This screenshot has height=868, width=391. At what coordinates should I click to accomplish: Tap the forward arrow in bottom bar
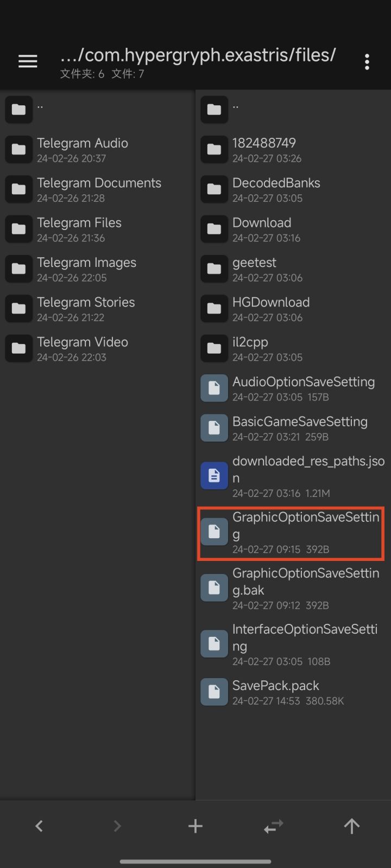(117, 826)
